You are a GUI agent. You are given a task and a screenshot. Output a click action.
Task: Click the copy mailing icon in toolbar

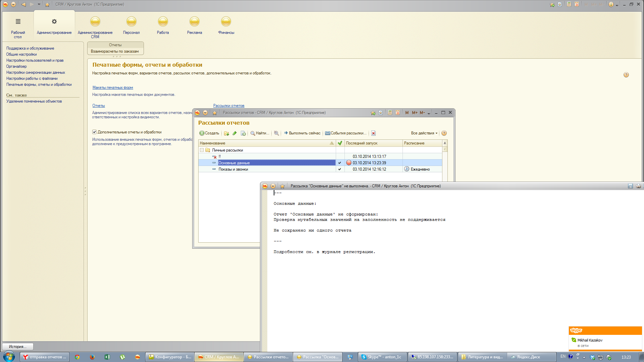[243, 133]
